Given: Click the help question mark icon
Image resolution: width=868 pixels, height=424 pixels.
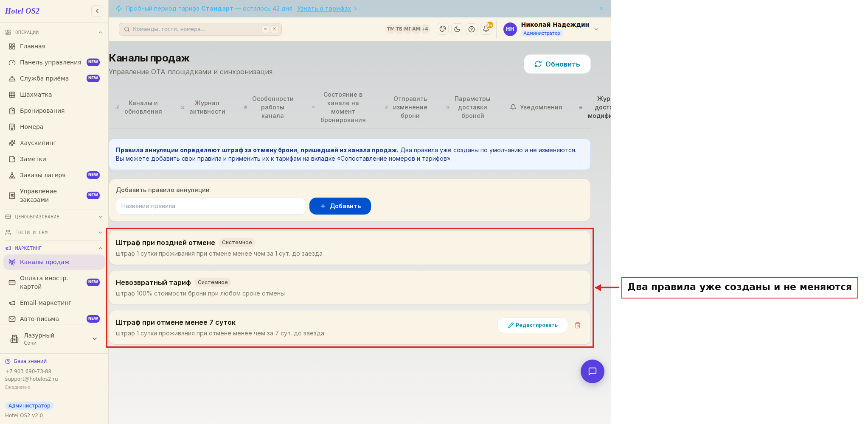Looking at the screenshot, I should click(472, 29).
